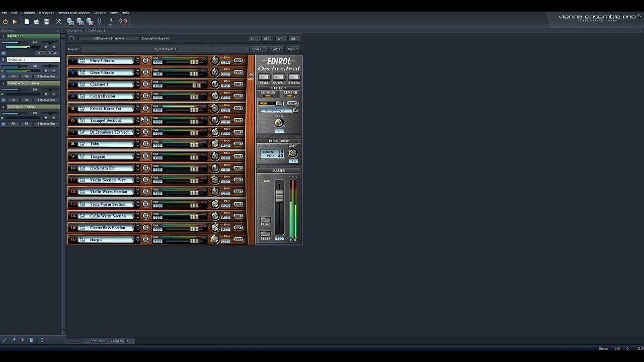644x362 pixels.
Task: Create a new project with page icon
Action: pyautogui.click(x=27, y=22)
